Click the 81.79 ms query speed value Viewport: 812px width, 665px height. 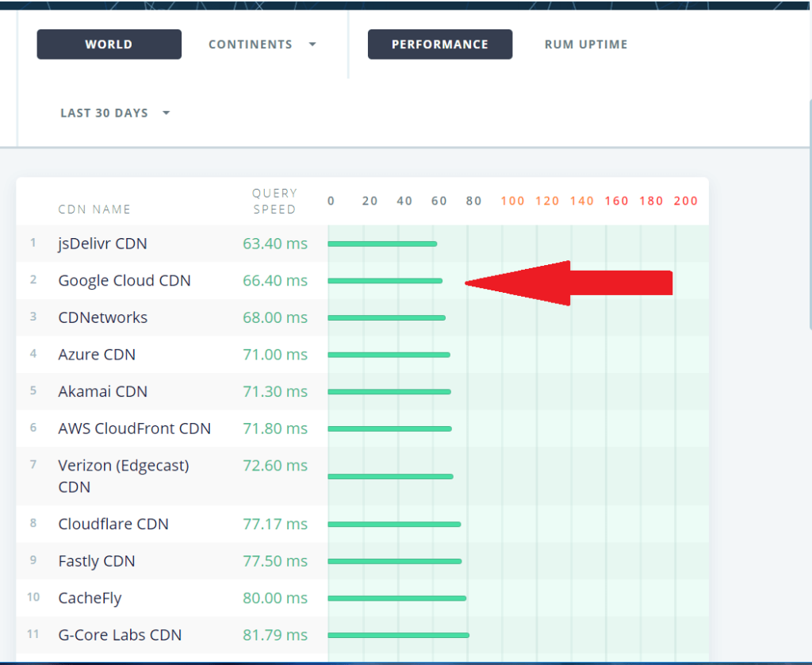(275, 635)
